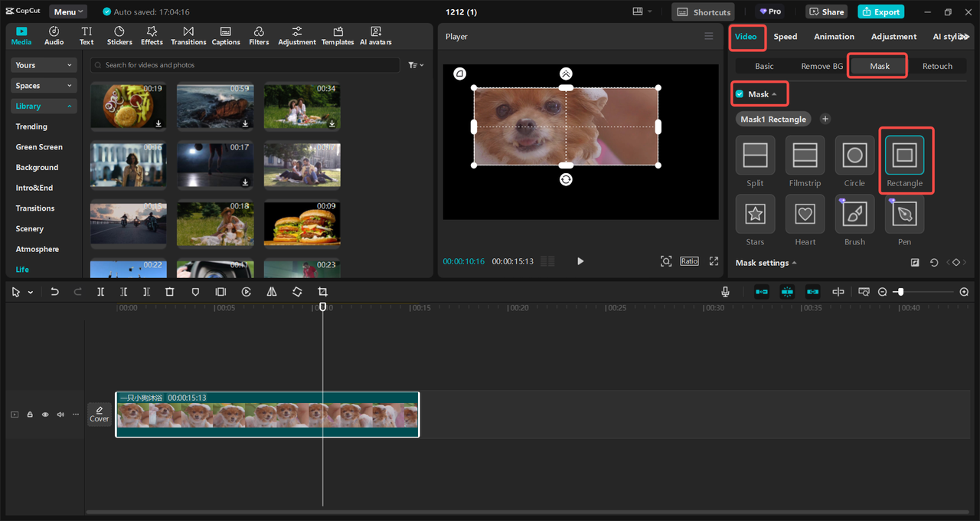Switch to the Speed tab
This screenshot has height=521, width=980.
pos(785,37)
